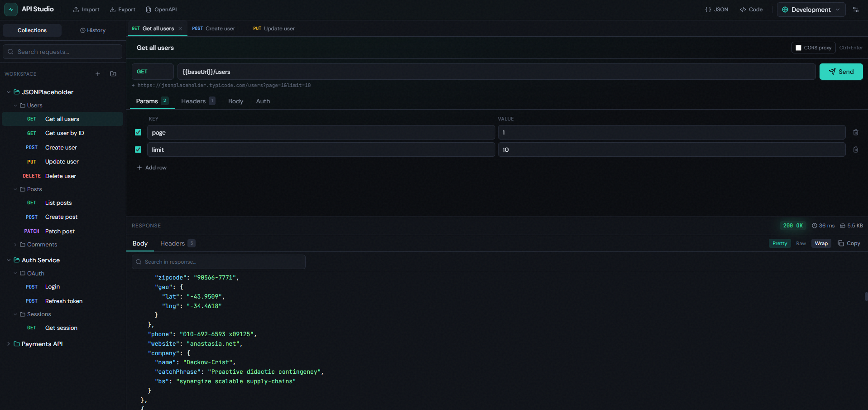Viewport: 868px width, 410px height.
Task: Open environment settings sliders icon
Action: click(856, 10)
